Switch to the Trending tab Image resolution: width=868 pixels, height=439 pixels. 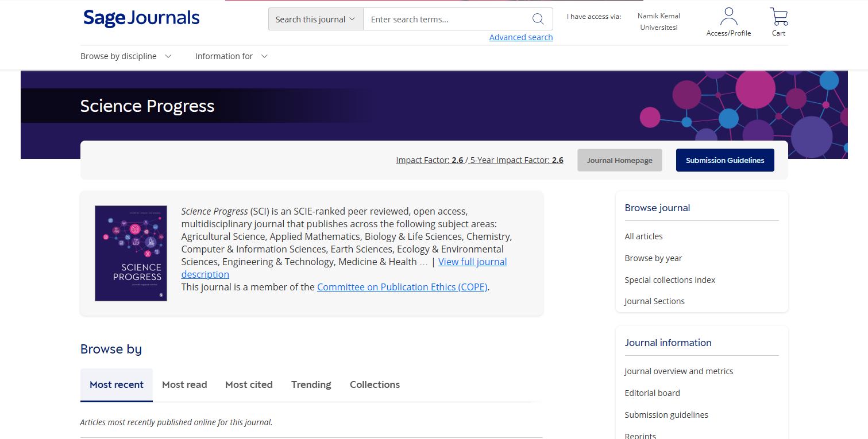311,384
